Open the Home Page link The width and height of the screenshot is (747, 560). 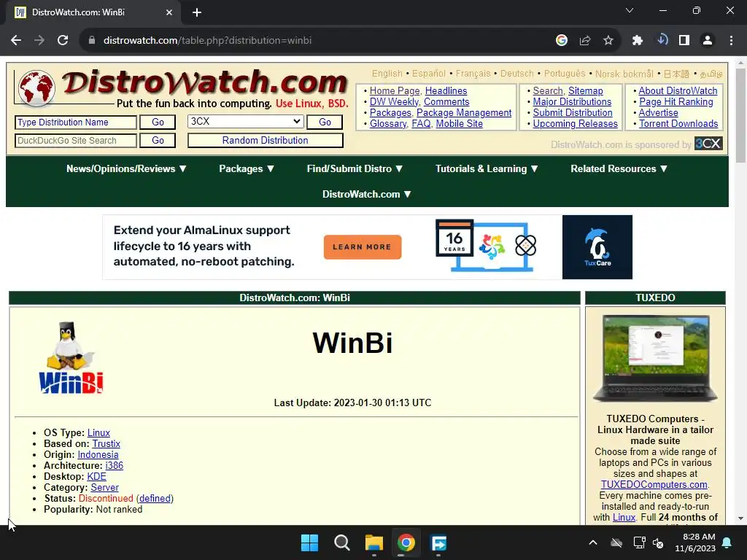pyautogui.click(x=395, y=90)
